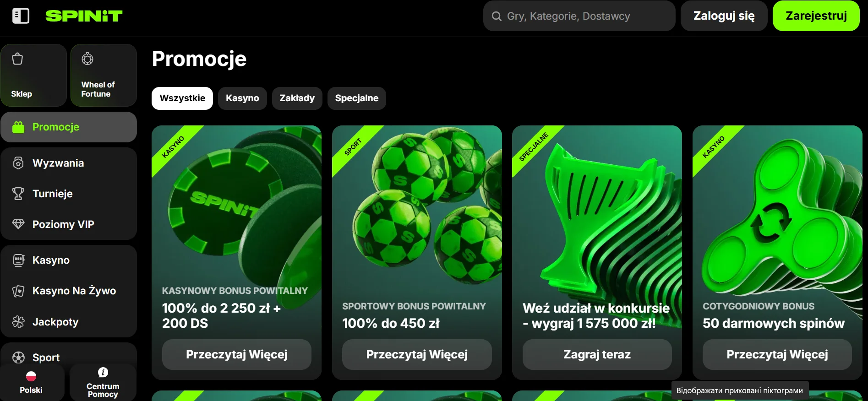Open the Wheel of Fortune tile

click(x=104, y=75)
